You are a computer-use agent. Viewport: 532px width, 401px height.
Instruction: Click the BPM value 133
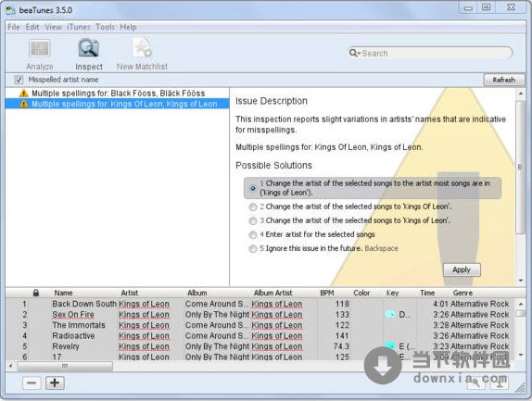pos(342,315)
